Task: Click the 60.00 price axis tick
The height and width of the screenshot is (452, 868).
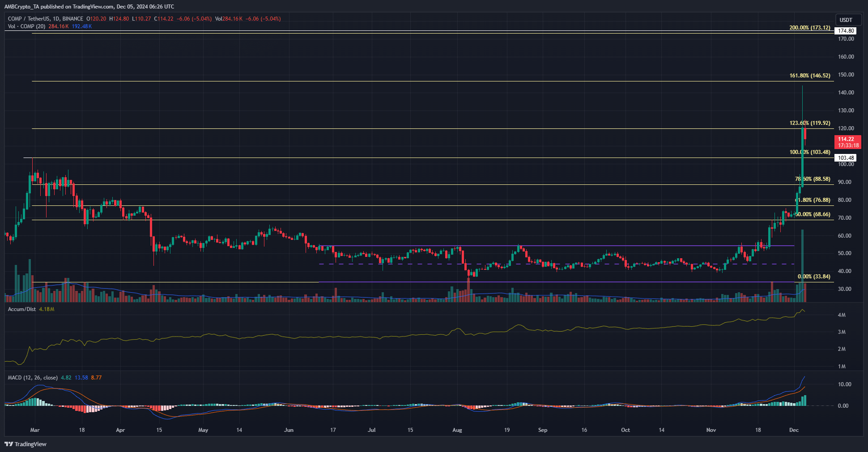Action: tap(845, 236)
